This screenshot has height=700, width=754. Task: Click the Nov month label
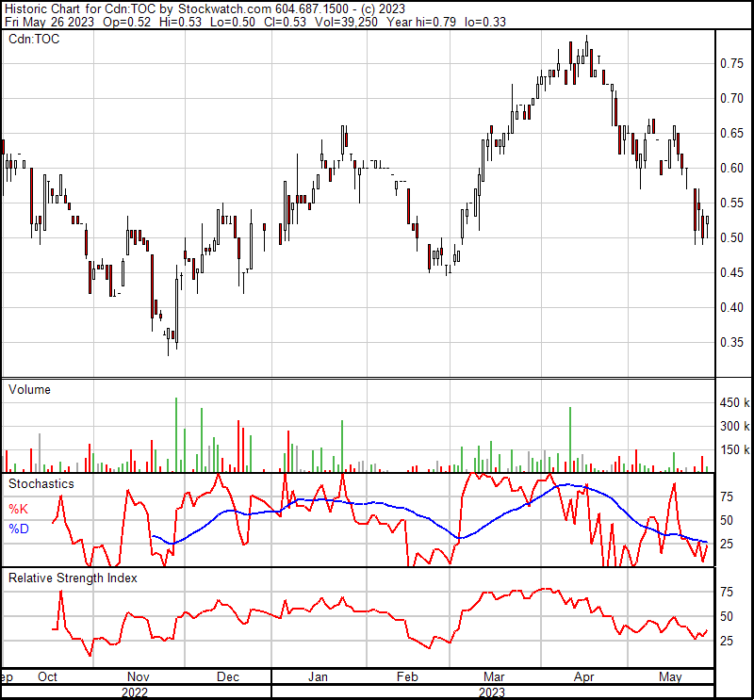click(x=139, y=677)
